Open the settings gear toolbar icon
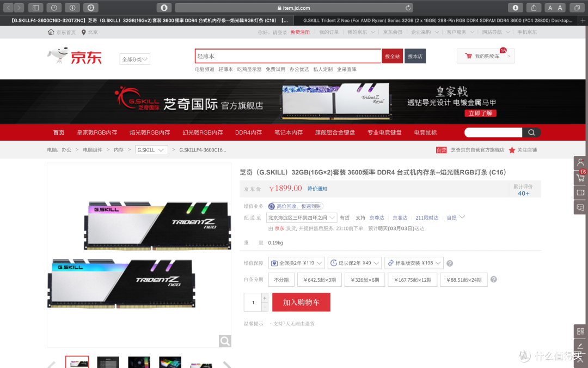Image resolution: width=588 pixels, height=368 pixels. (x=91, y=8)
